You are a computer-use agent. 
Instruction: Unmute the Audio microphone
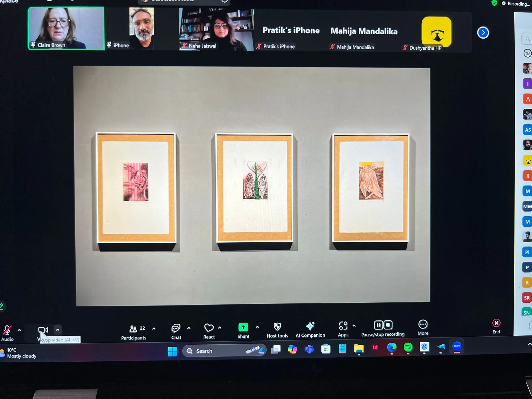pyautogui.click(x=7, y=330)
